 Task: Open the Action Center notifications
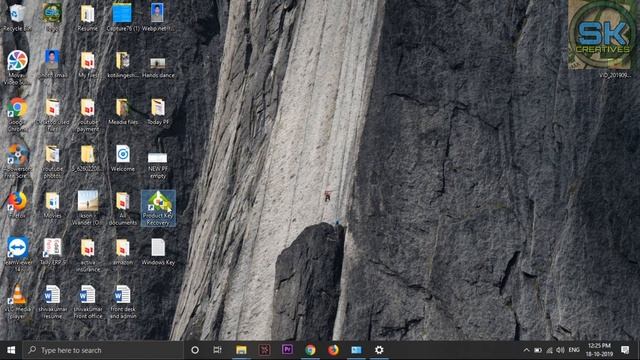[625, 350]
